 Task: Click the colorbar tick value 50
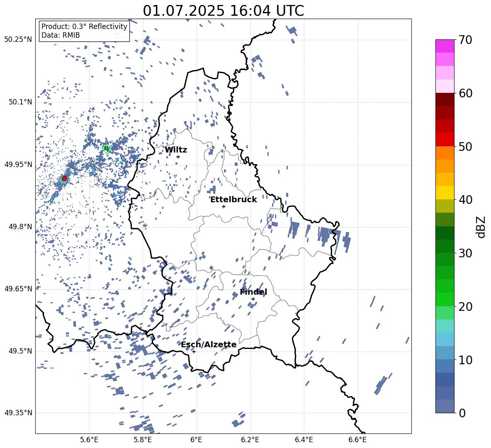(x=466, y=146)
